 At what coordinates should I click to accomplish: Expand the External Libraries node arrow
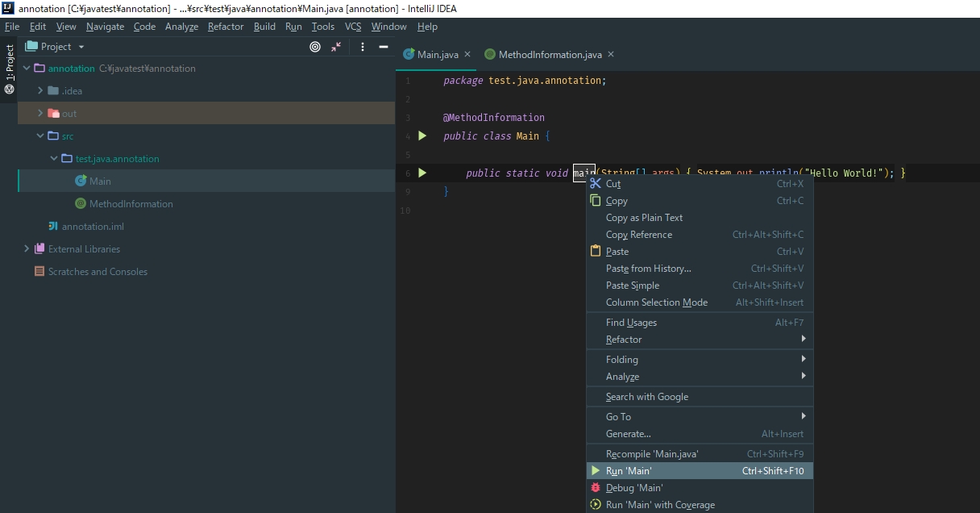pyautogui.click(x=27, y=249)
